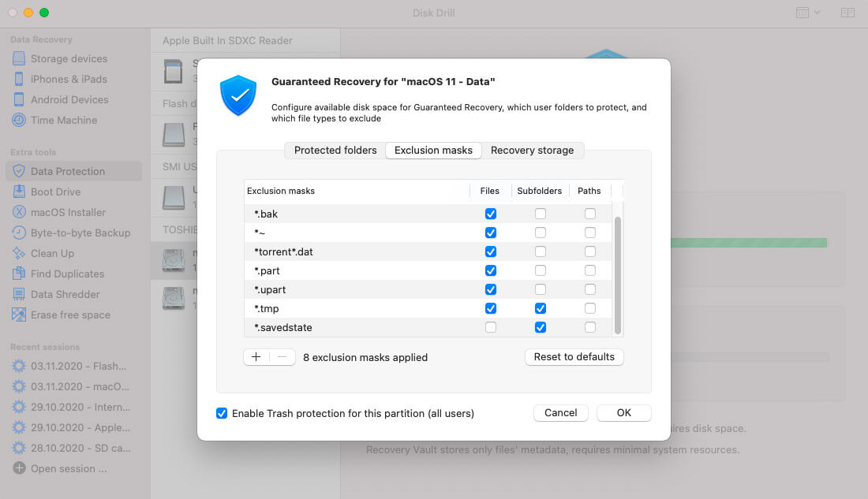Image resolution: width=868 pixels, height=499 pixels.
Task: Enable Subfolders for *.upart mask
Action: [x=541, y=289]
